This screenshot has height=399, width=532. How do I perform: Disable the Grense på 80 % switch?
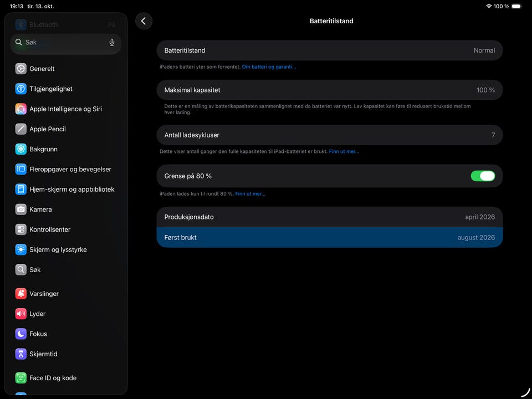point(483,176)
